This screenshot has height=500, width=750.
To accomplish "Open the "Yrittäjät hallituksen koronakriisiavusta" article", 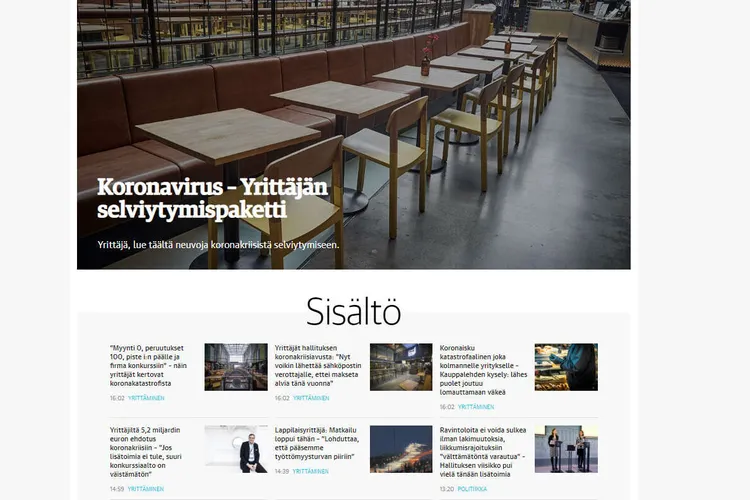I will 318,366.
